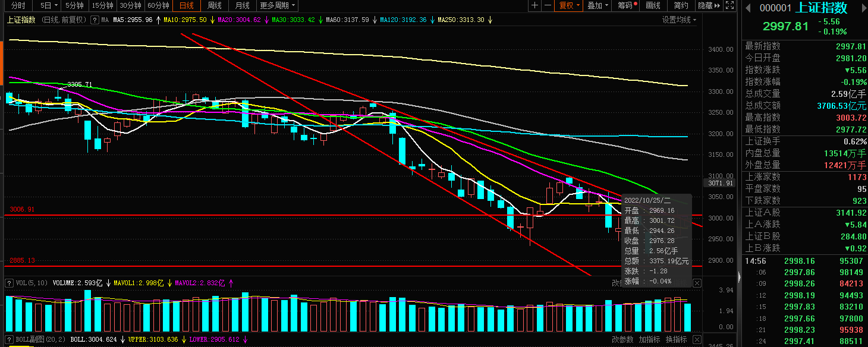This screenshot has width=868, height=347.
Task: Zoom in chart with plus icon
Action: [x=534, y=5]
